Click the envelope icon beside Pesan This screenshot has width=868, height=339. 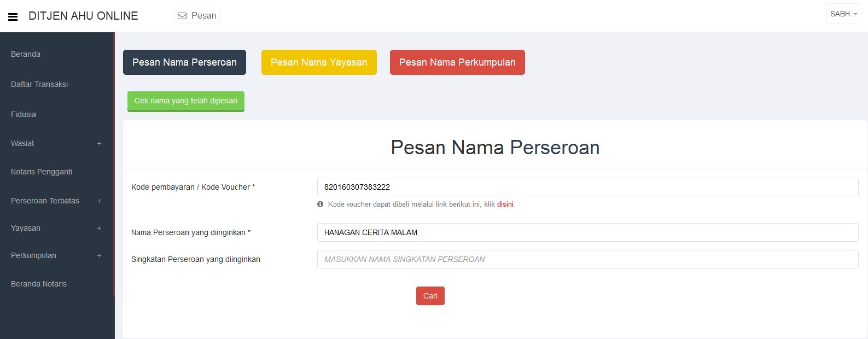point(183,16)
